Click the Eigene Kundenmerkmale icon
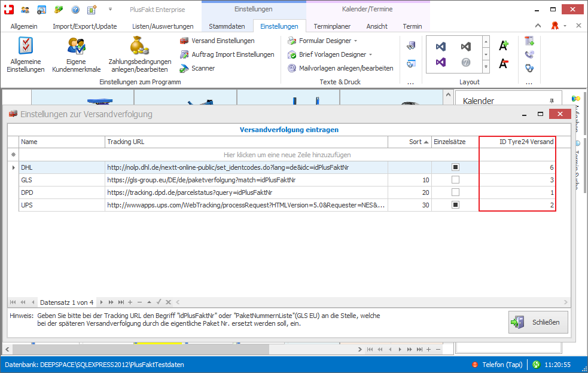The height and width of the screenshot is (373, 588). click(76, 54)
